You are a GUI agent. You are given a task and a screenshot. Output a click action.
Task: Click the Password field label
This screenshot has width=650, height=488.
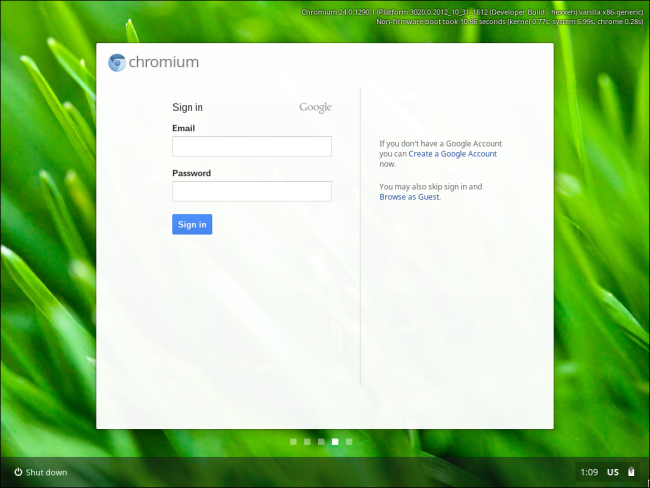tap(191, 173)
